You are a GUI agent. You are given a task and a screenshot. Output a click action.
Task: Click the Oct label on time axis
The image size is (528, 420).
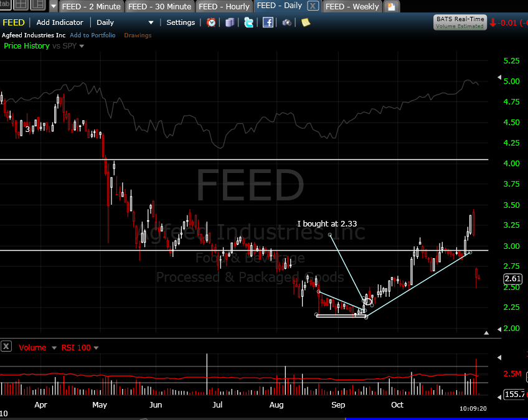click(397, 405)
